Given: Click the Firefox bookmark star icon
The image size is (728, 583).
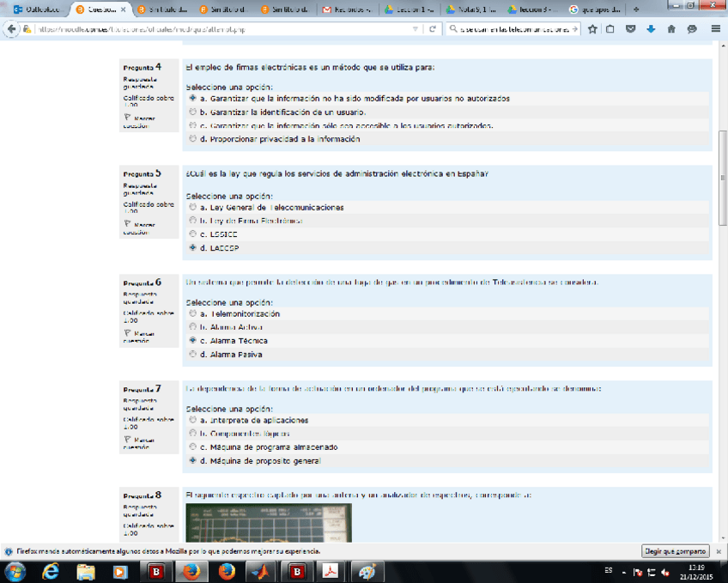Looking at the screenshot, I should point(592,28).
